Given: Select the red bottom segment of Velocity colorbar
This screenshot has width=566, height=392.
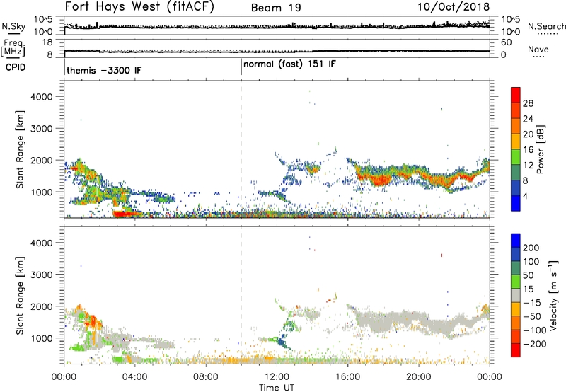Looking at the screenshot, I should (x=516, y=350).
